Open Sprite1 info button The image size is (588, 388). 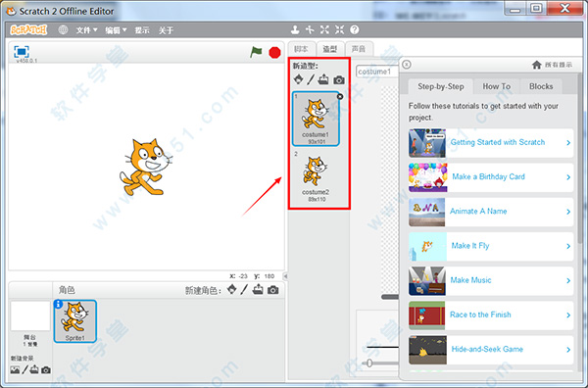point(58,304)
